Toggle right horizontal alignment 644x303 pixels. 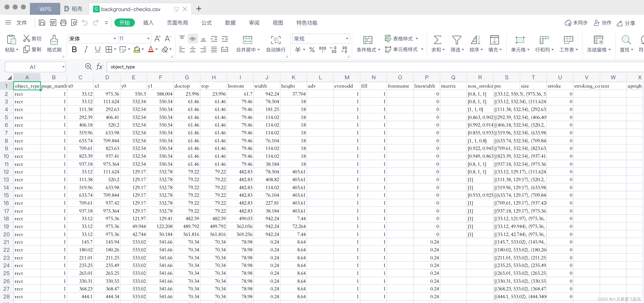[203, 50]
